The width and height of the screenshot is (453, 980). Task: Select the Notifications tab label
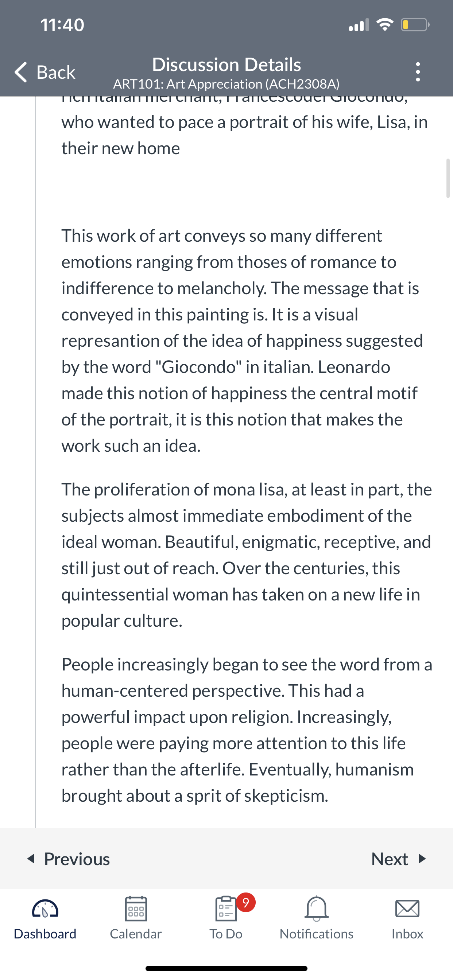pos(316,934)
